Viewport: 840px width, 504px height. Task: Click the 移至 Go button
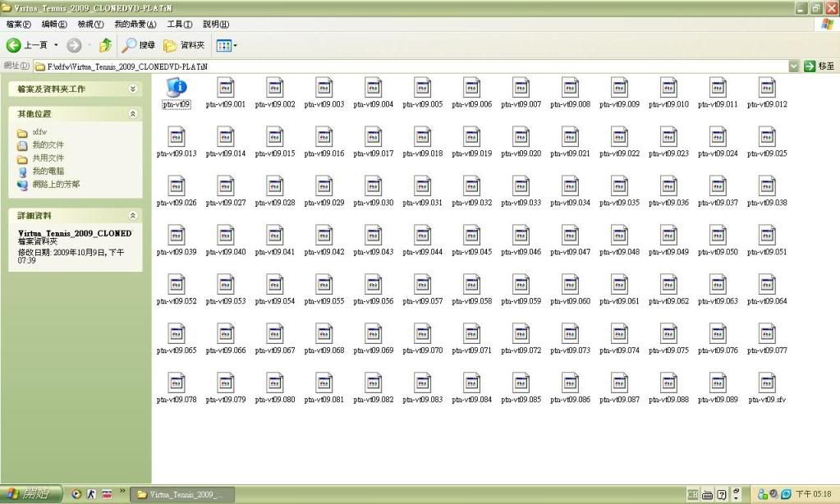(x=819, y=66)
